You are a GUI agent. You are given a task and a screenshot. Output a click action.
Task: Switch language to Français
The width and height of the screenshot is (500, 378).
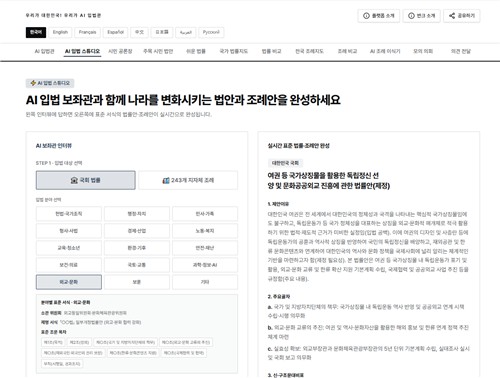[x=87, y=32]
